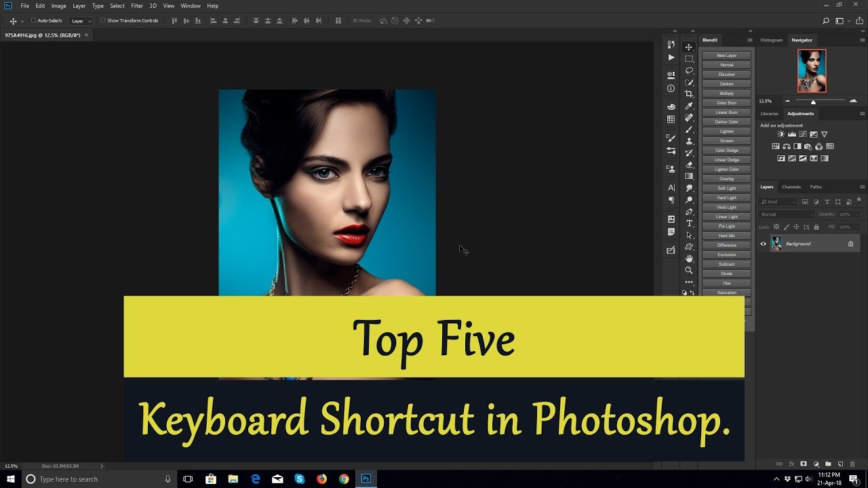
Task: Select the Brush tool
Action: [x=689, y=129]
